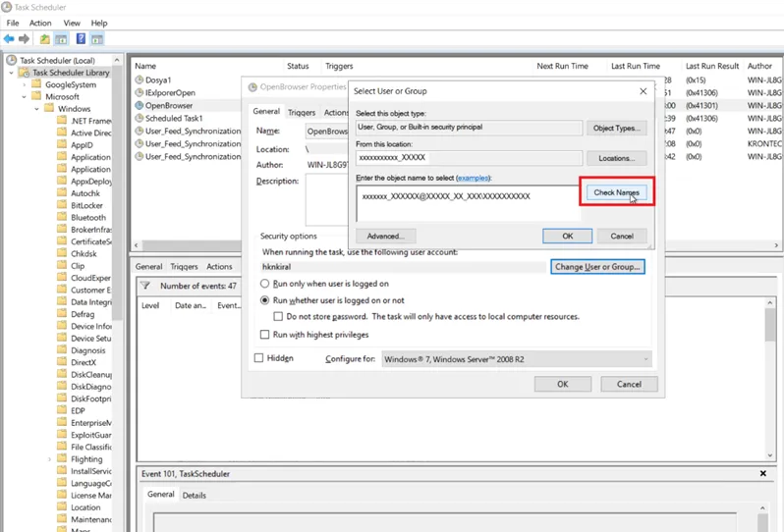Click the Description text box

tap(326, 200)
